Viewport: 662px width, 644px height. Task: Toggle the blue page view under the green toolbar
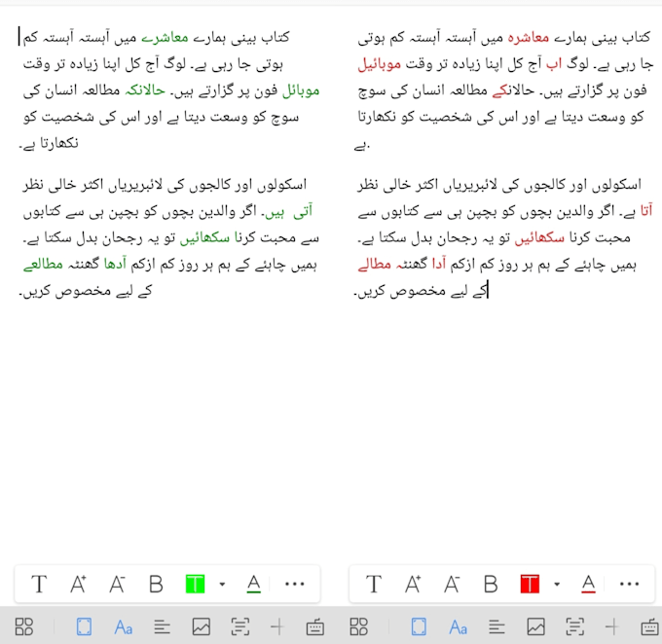point(84,626)
